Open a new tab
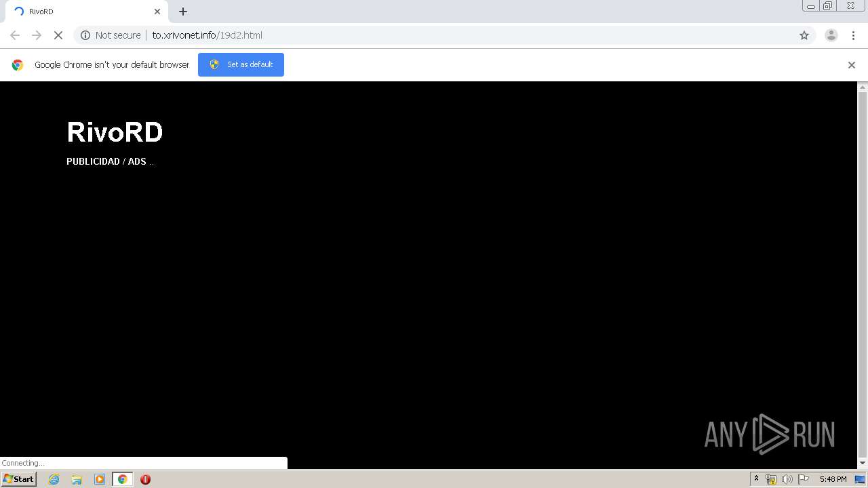Image resolution: width=868 pixels, height=488 pixels. pos(183,12)
